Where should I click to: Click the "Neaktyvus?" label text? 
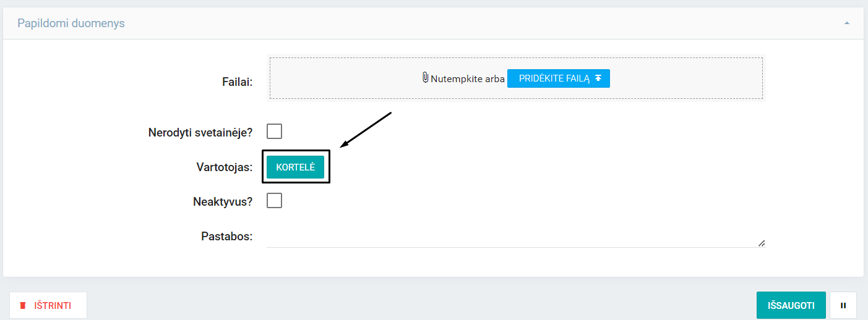point(223,201)
